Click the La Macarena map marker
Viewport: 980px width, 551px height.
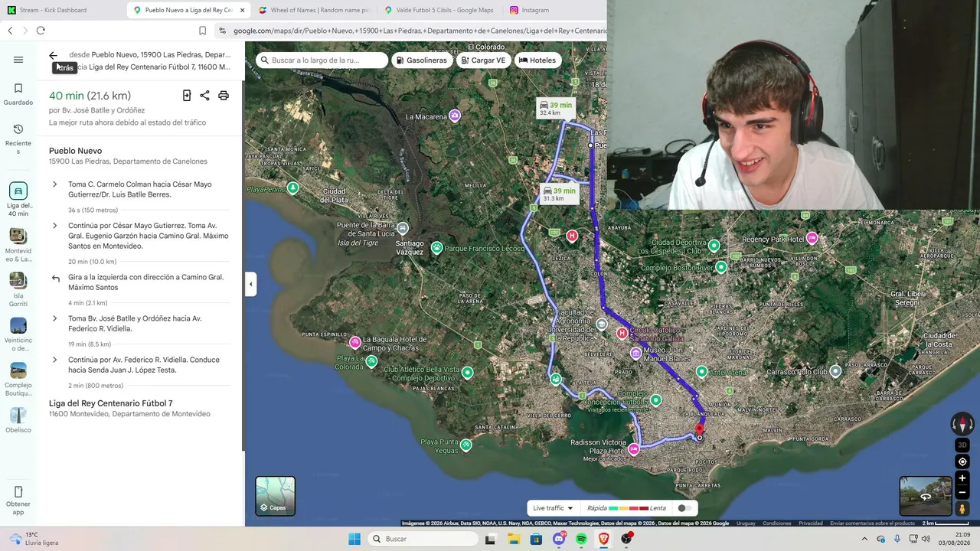(x=455, y=116)
